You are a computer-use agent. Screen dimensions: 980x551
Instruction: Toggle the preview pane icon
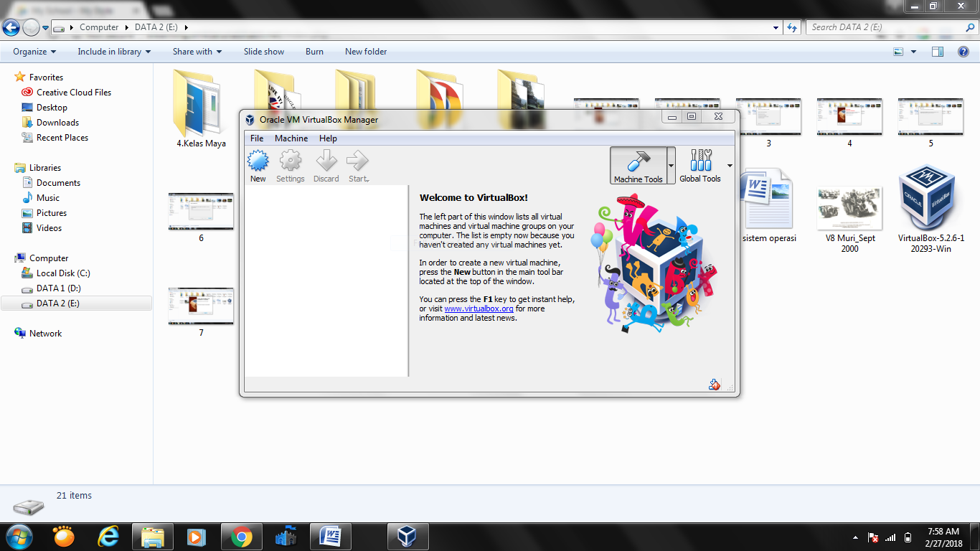pos(938,52)
